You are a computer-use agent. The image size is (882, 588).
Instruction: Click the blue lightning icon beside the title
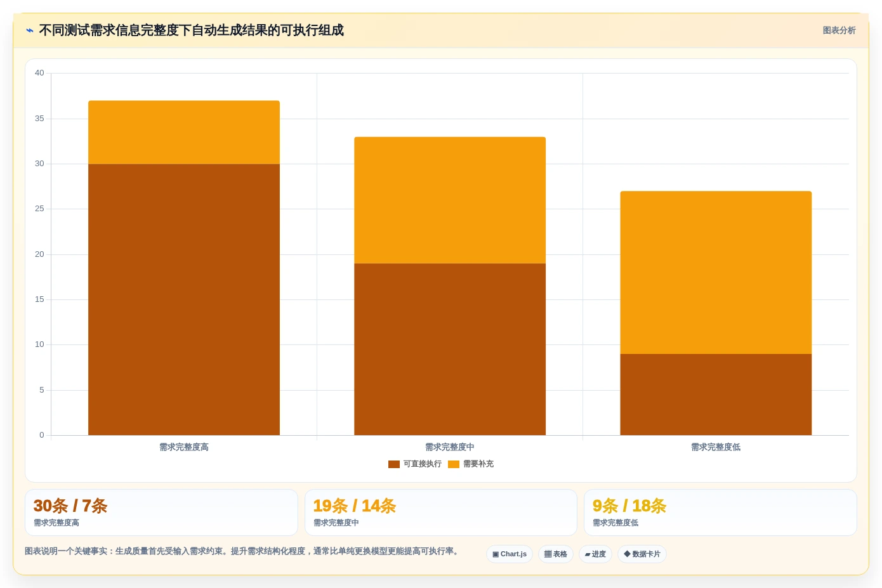[30, 30]
